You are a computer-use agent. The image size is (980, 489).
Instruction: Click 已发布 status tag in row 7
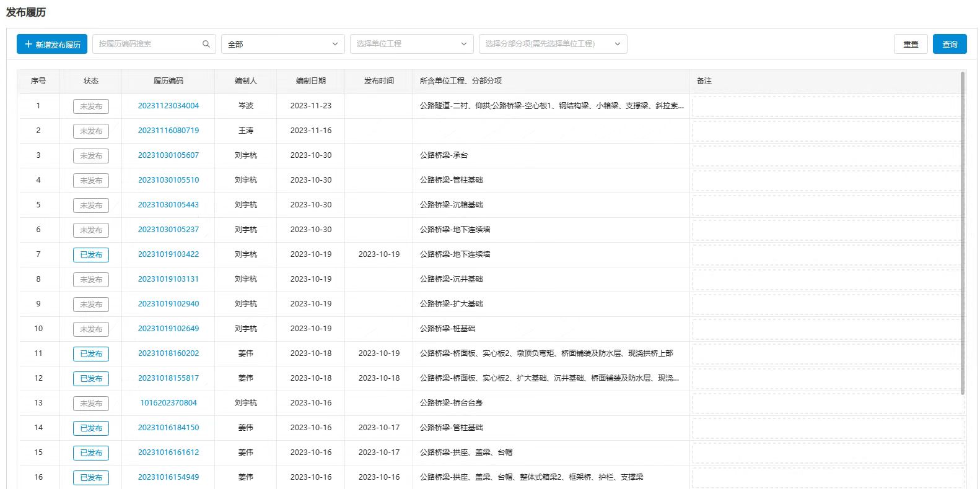[91, 255]
